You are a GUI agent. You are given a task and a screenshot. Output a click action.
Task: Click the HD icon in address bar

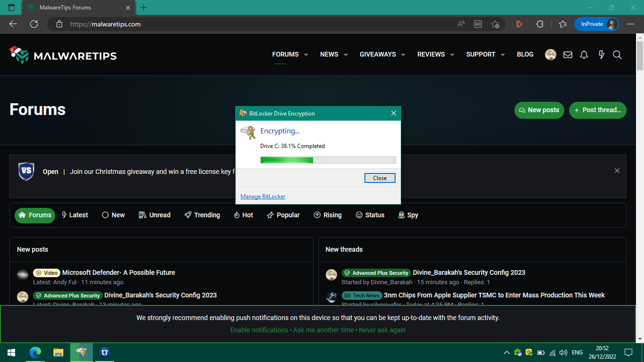point(478,24)
